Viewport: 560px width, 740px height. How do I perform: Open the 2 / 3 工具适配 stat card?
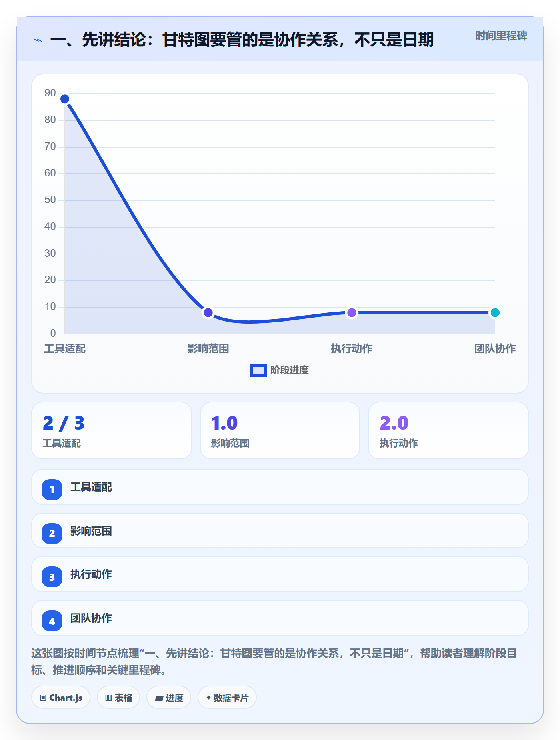pos(112,430)
